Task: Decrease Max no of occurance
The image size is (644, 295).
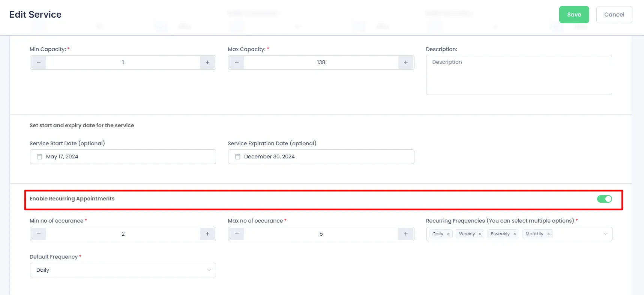Action: (x=237, y=234)
